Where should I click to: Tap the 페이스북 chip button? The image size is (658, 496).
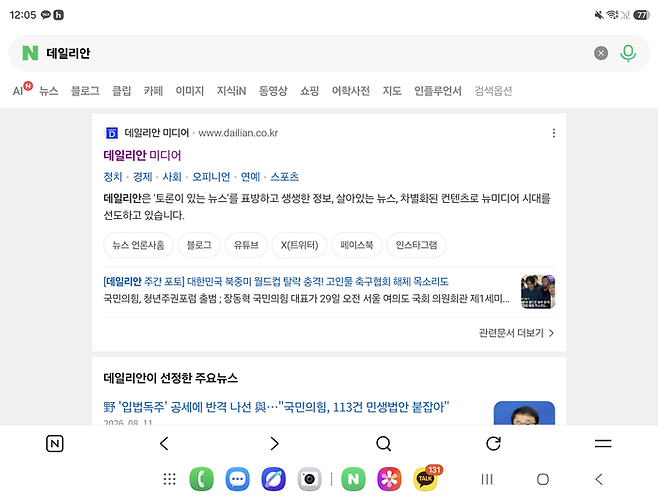click(x=357, y=245)
